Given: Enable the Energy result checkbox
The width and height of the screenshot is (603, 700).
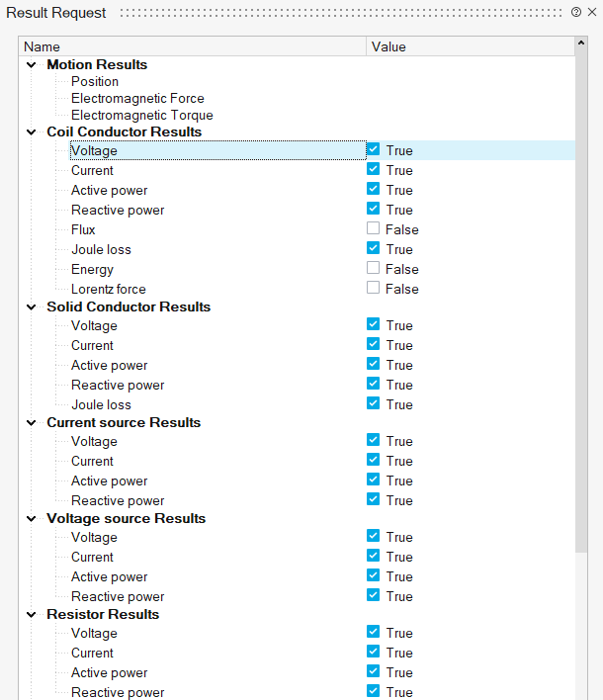Looking at the screenshot, I should (x=373, y=268).
